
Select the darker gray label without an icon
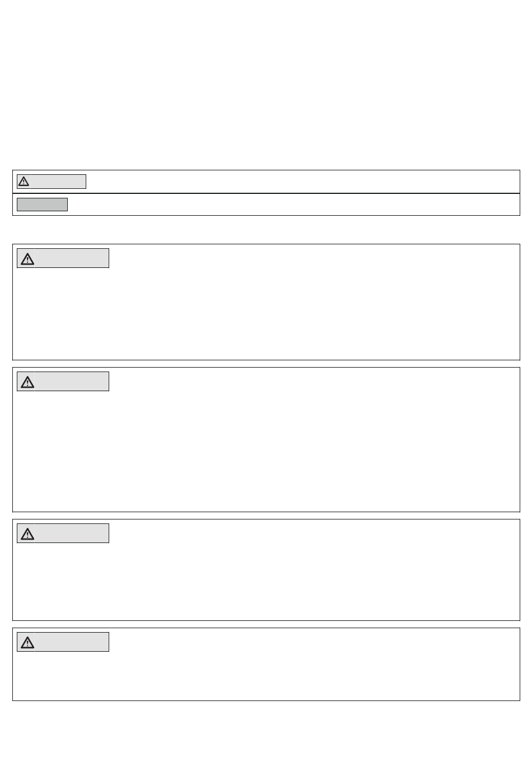(x=42, y=205)
